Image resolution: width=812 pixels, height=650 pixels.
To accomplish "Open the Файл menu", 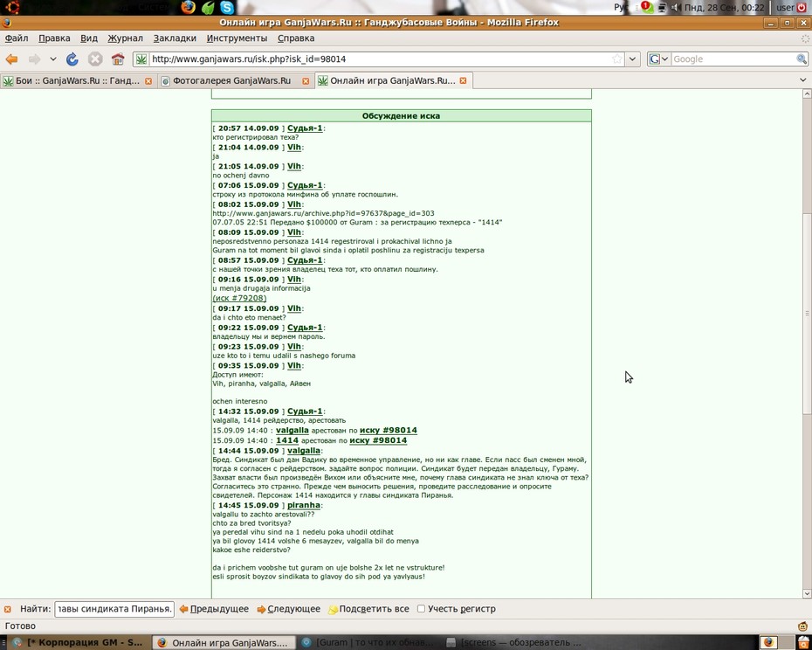I will coord(17,38).
